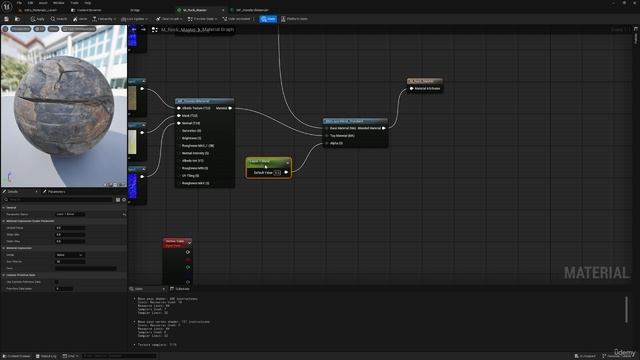The image size is (640, 360).
Task: Switch to the Bridge tab
Action: pos(135,10)
